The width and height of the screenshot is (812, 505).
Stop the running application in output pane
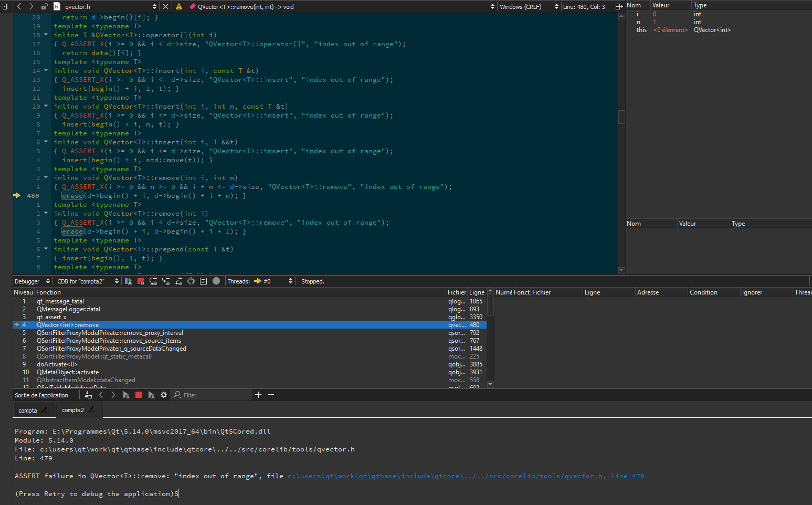click(139, 395)
